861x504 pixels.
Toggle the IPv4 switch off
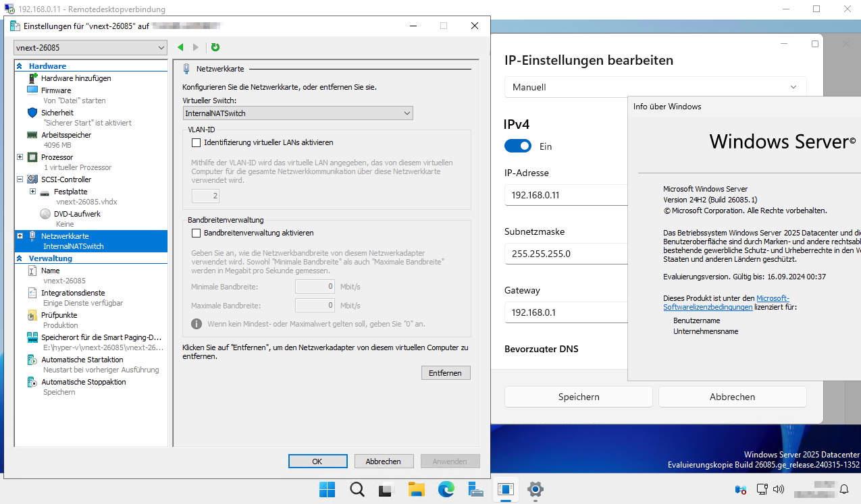click(518, 146)
